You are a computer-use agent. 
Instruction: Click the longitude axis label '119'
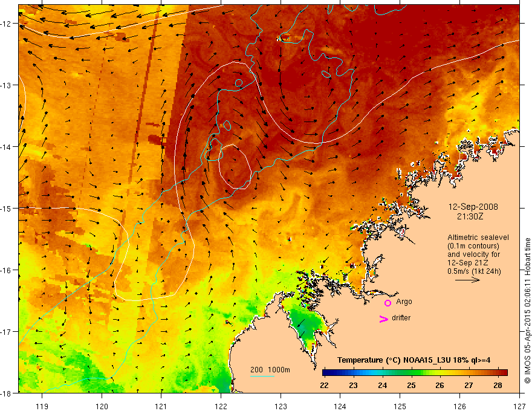(x=42, y=406)
